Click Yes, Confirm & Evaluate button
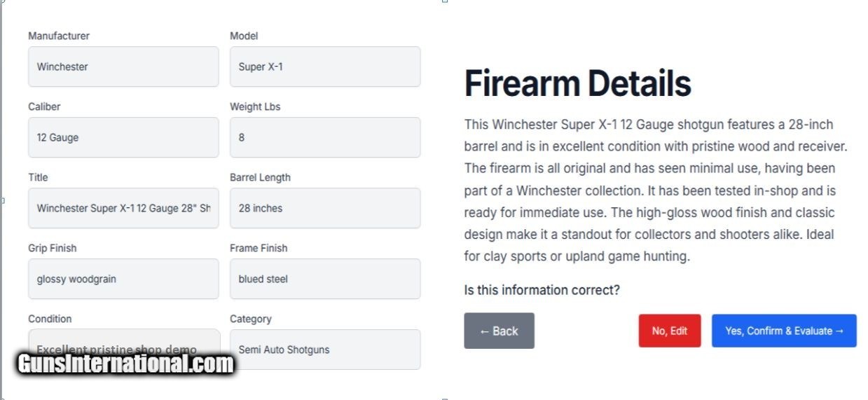The height and width of the screenshot is (400, 868). [x=784, y=331]
